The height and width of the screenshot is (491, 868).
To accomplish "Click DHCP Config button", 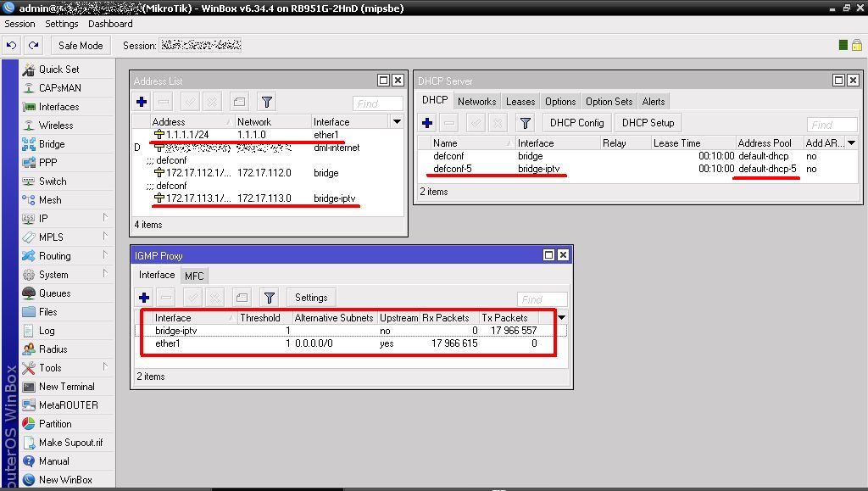I will pyautogui.click(x=576, y=123).
